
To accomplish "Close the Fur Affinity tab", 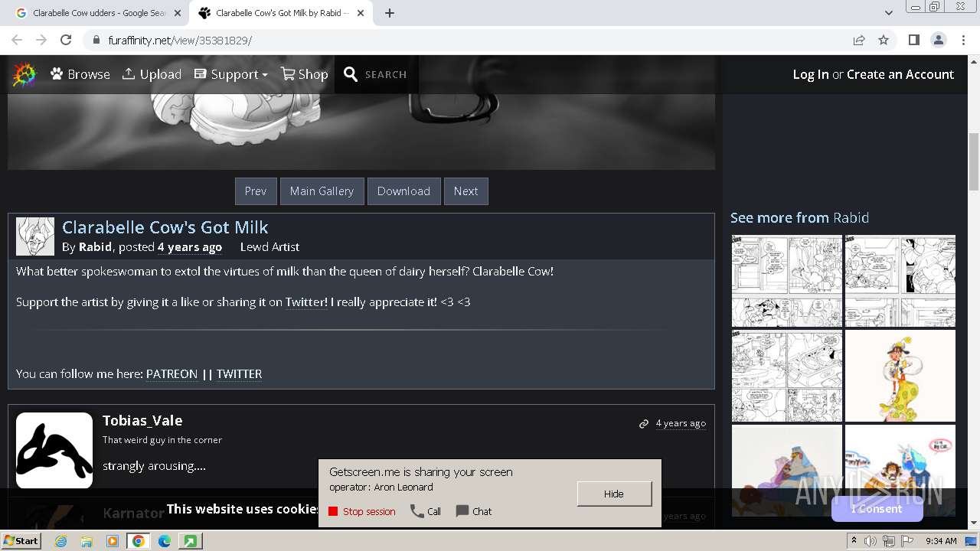I will coord(360,13).
